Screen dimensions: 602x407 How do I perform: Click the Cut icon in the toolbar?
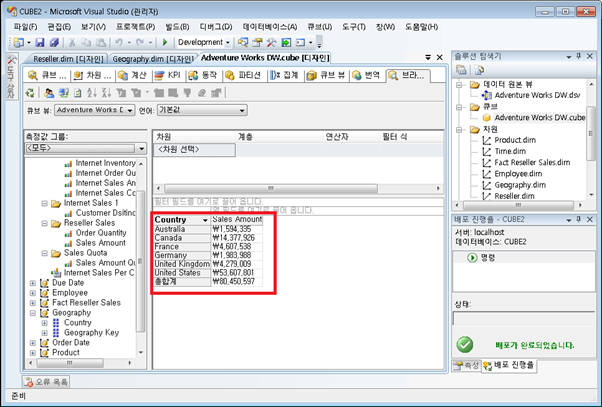coord(72,42)
